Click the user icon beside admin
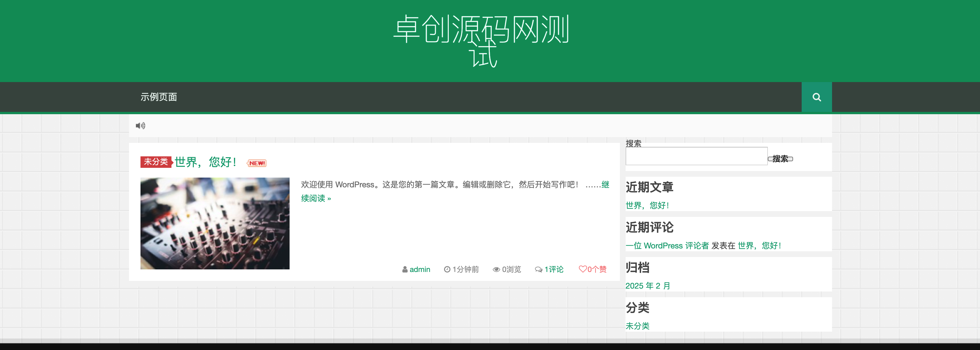 [x=405, y=269]
